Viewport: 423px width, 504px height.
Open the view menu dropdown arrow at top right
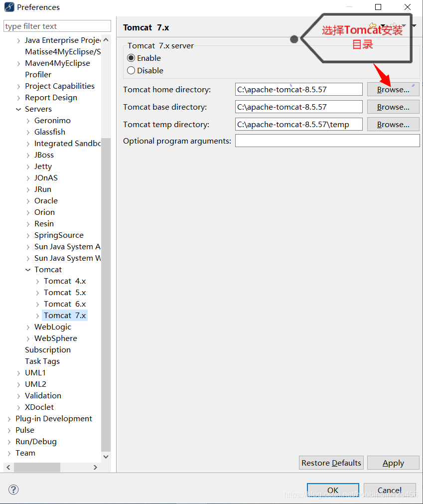click(415, 26)
